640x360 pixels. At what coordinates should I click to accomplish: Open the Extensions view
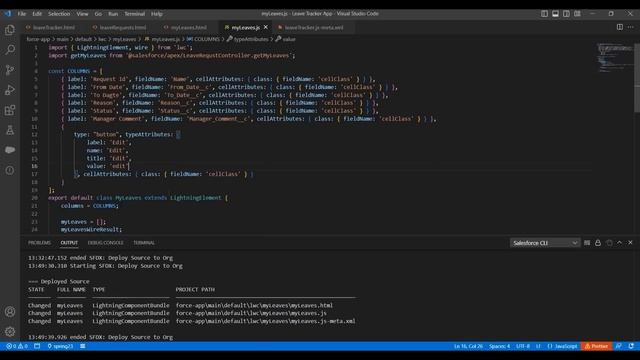pos(10,110)
